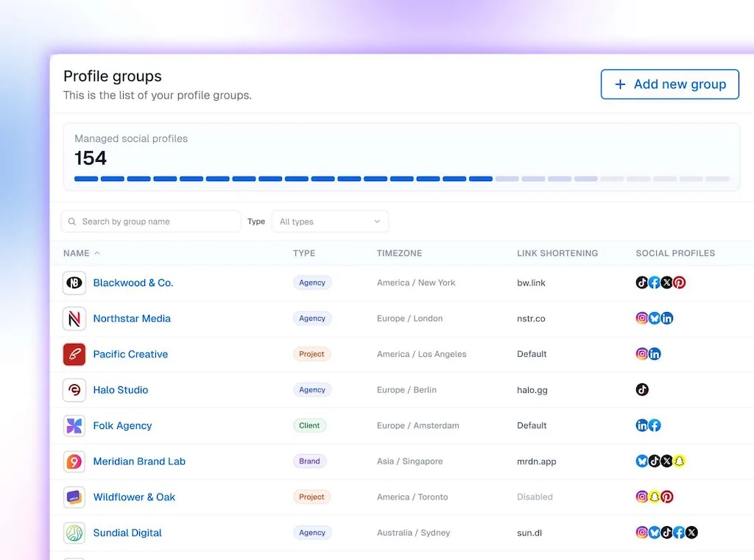The height and width of the screenshot is (560, 754).
Task: Click Sundial Digital TikTok profile icon
Action: [x=666, y=532]
